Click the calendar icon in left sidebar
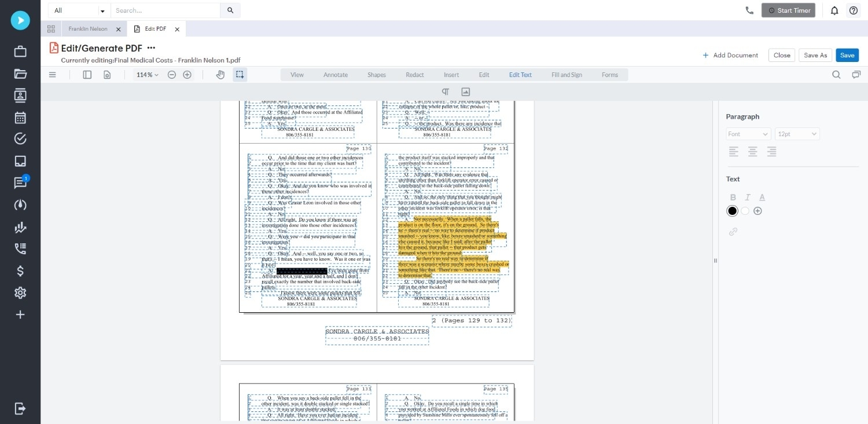The height and width of the screenshot is (424, 868). coord(20,118)
